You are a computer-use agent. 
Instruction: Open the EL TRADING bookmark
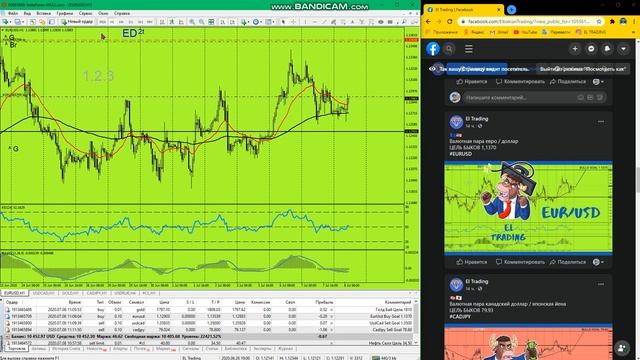pyautogui.click(x=591, y=32)
